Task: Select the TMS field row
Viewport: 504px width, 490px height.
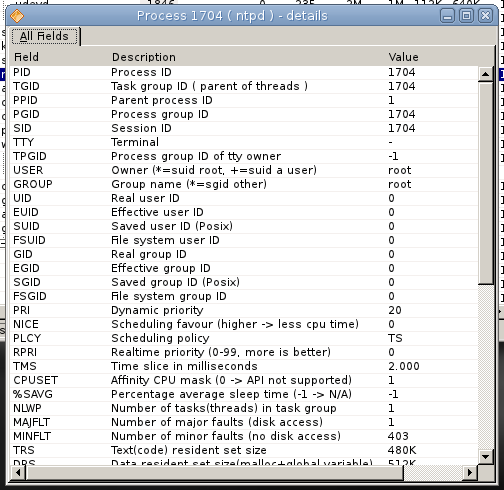Action: pyautogui.click(x=244, y=366)
